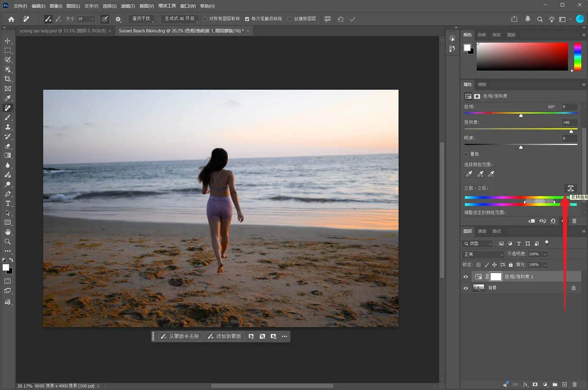Confirm with the checkmark in options bar
This screenshot has height=390, width=588.
coord(352,19)
